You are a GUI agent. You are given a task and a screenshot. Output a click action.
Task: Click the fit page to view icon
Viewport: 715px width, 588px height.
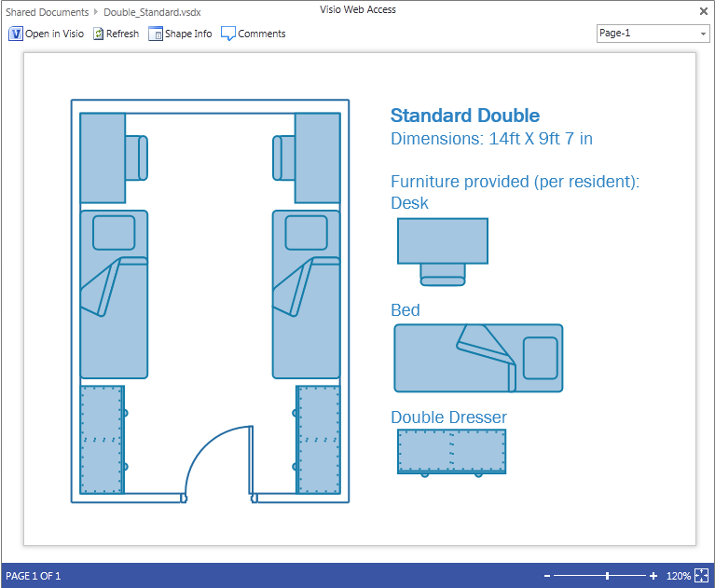[702, 576]
